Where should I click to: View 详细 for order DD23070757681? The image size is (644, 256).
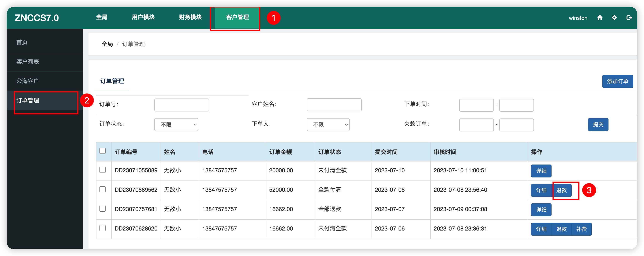[541, 210]
